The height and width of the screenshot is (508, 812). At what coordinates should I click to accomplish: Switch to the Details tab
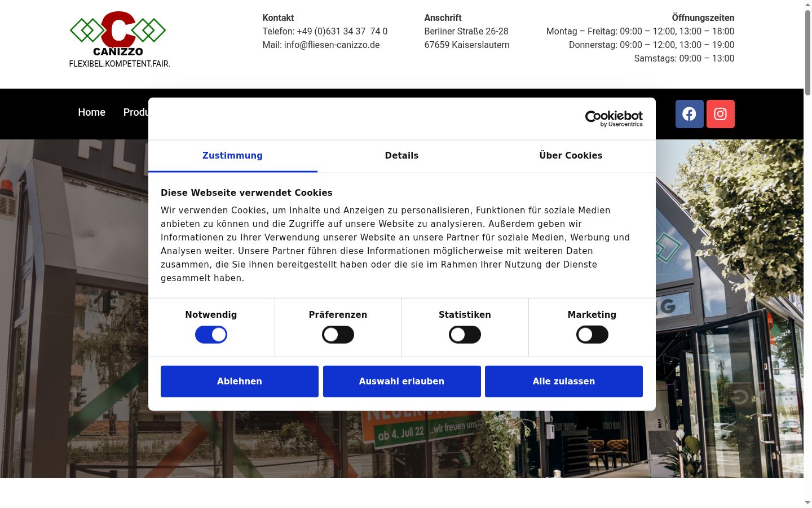click(x=401, y=156)
